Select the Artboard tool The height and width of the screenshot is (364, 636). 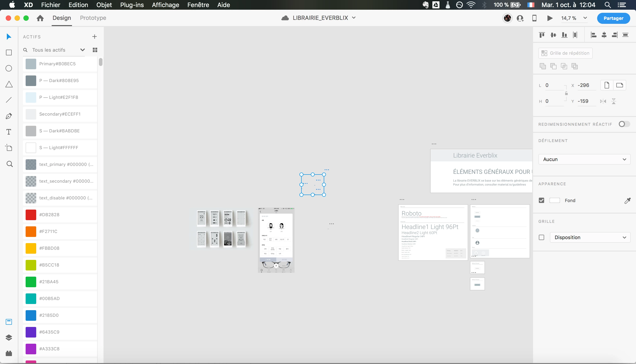(9, 148)
